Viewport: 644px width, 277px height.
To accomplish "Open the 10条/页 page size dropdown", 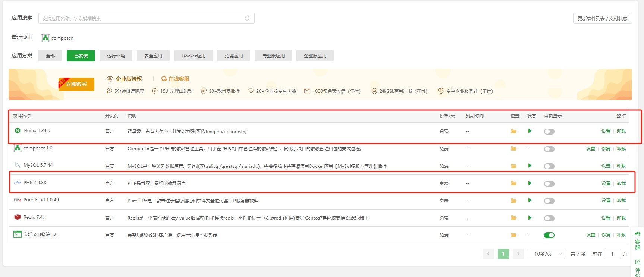I will coord(546,254).
